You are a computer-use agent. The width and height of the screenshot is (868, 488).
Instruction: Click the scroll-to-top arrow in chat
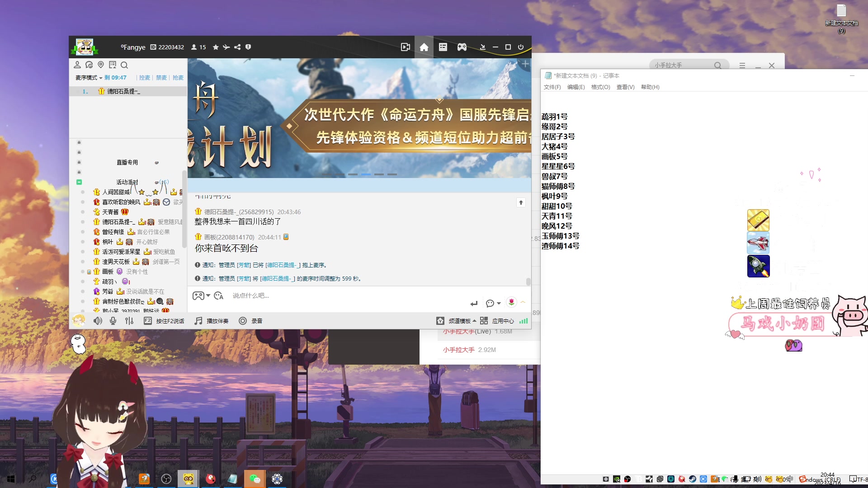pyautogui.click(x=521, y=202)
